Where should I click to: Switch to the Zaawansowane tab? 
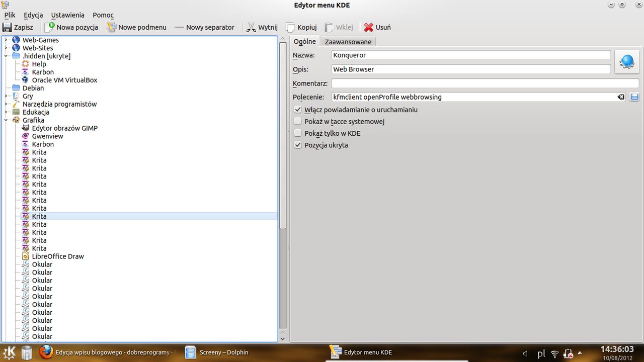(348, 42)
